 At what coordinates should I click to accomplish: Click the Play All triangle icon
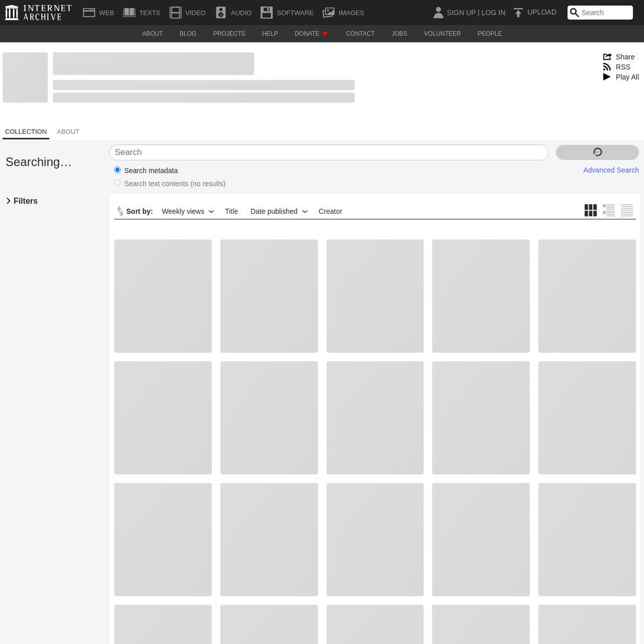pos(607,77)
